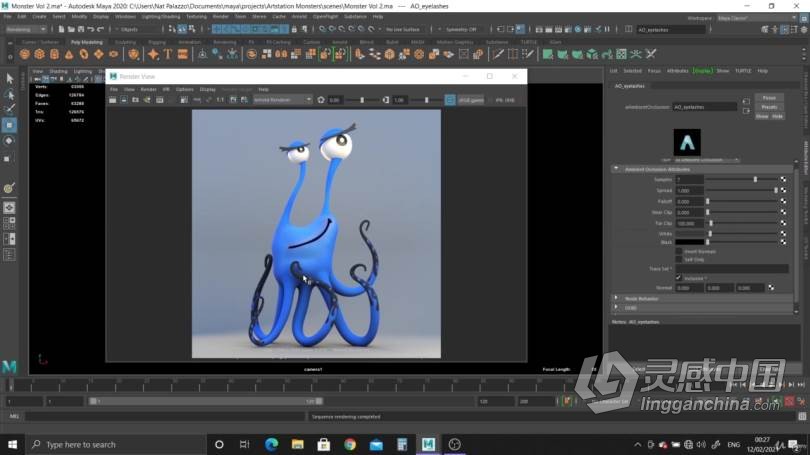810x455 pixels.
Task: Click the Open Scene folder icon
Action: [x=71, y=29]
